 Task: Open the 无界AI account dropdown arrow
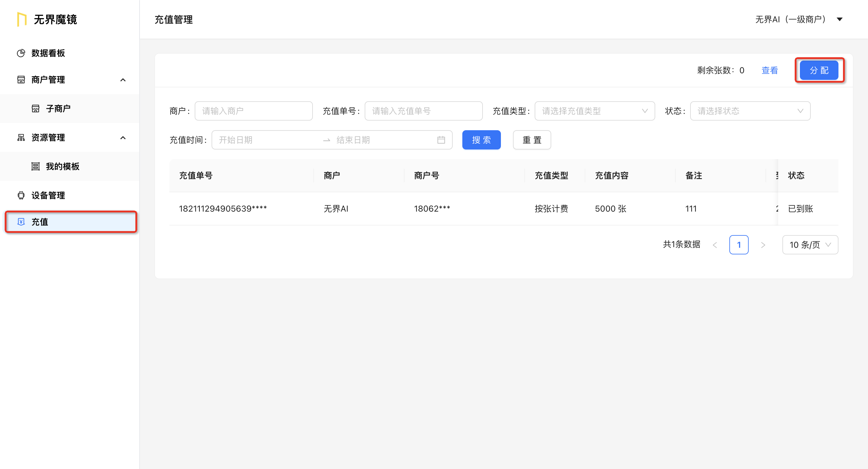(840, 19)
